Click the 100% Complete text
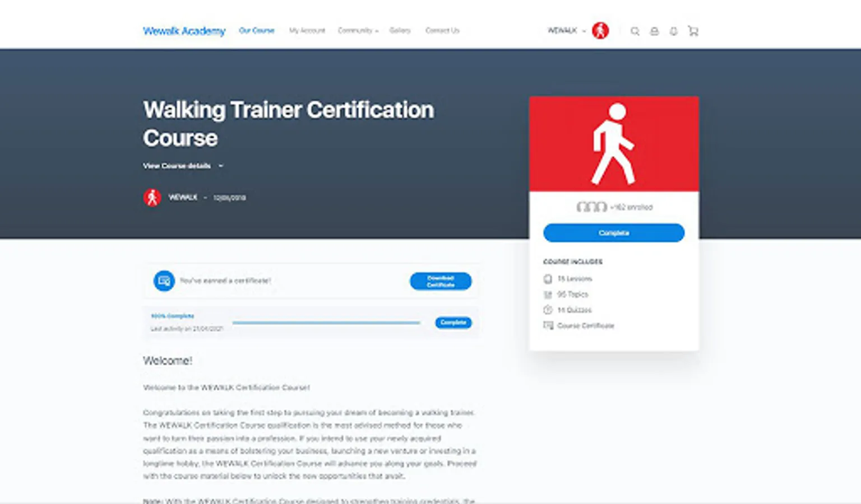This screenshot has height=504, width=861. [173, 316]
